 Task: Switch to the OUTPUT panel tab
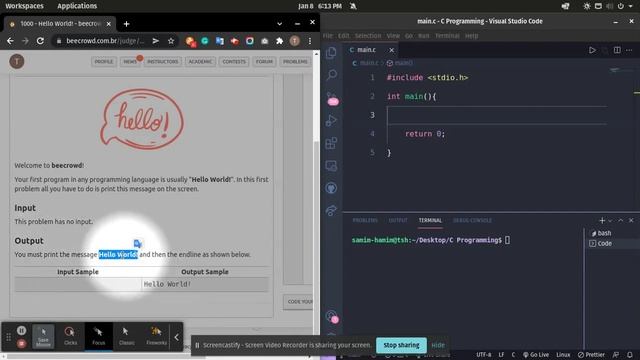click(398, 220)
